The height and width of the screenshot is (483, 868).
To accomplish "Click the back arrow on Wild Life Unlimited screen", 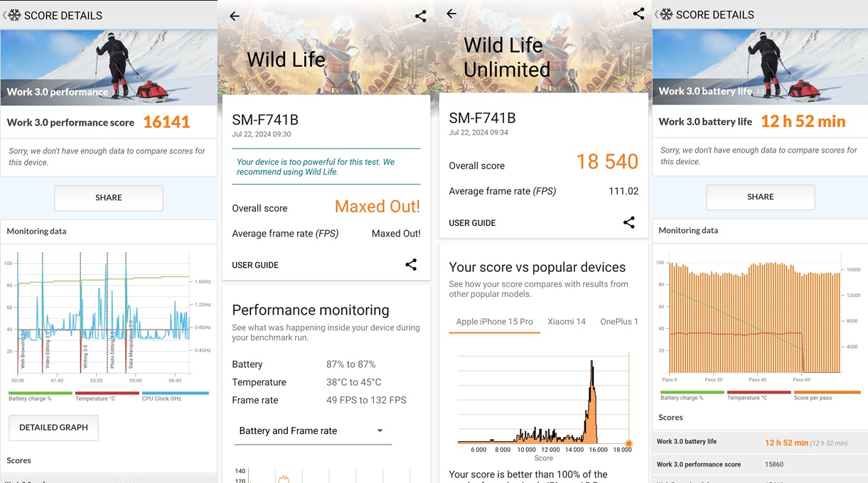I will click(x=451, y=13).
